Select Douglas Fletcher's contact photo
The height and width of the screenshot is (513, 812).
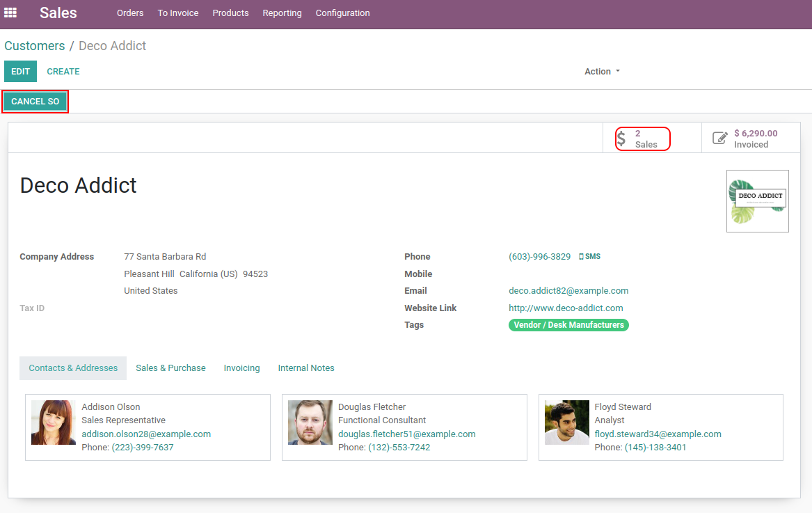click(310, 423)
